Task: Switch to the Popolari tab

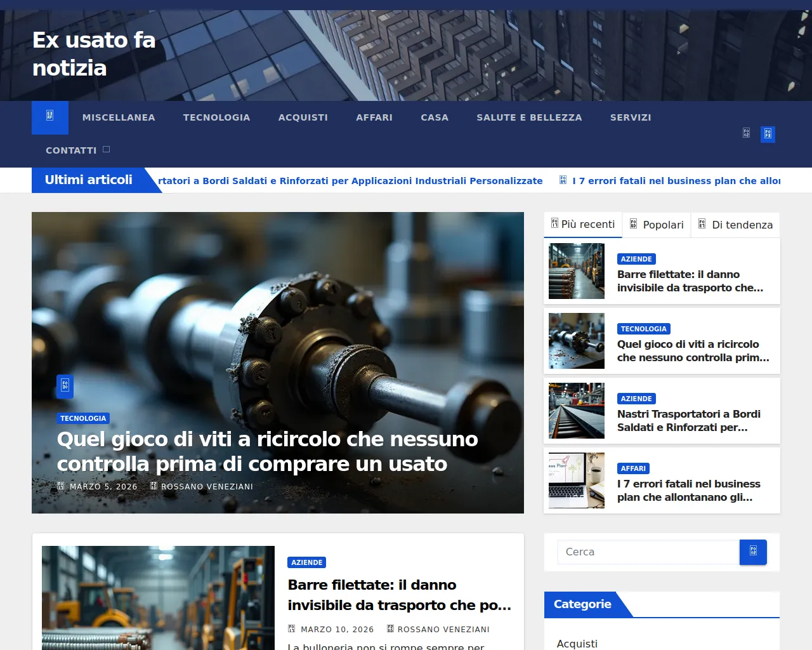Action: coord(657,225)
